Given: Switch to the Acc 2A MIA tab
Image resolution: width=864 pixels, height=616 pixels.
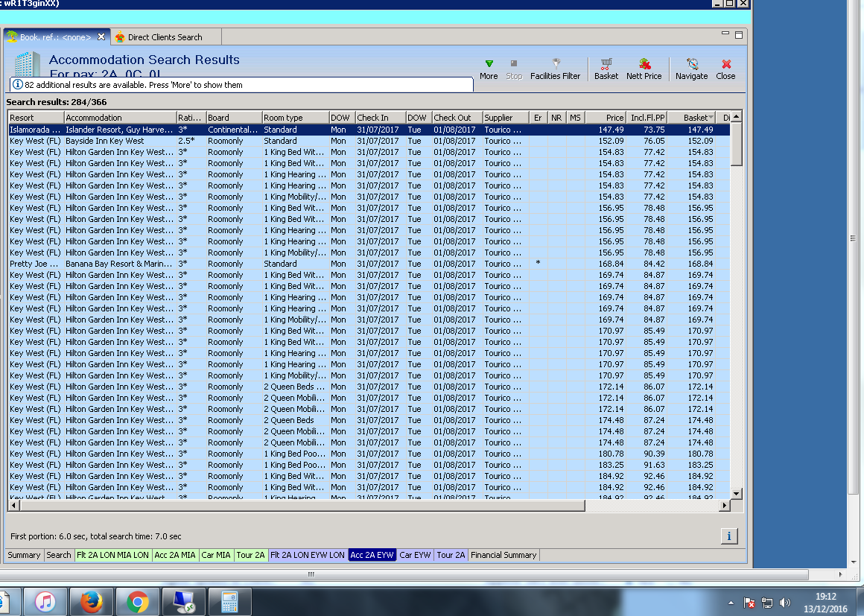Looking at the screenshot, I should tap(175, 555).
